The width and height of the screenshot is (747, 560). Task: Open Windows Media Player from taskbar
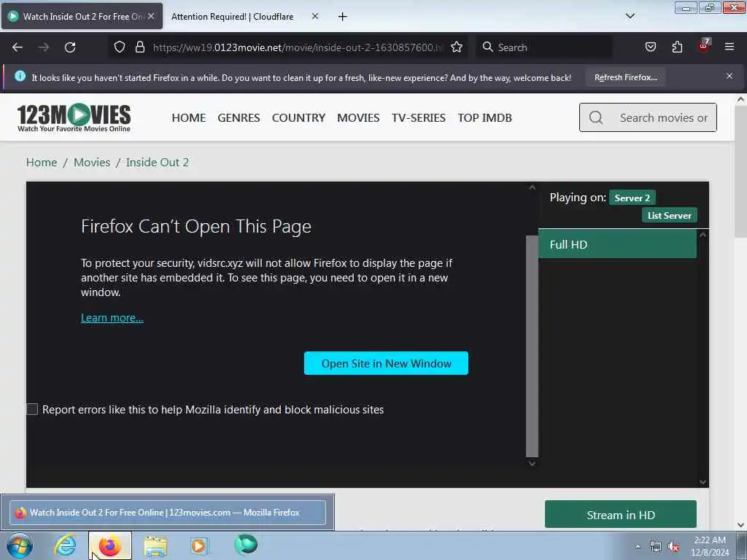(198, 545)
